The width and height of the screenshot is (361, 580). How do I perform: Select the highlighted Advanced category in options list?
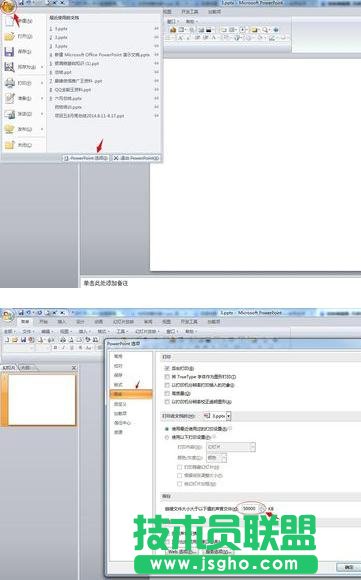(131, 394)
